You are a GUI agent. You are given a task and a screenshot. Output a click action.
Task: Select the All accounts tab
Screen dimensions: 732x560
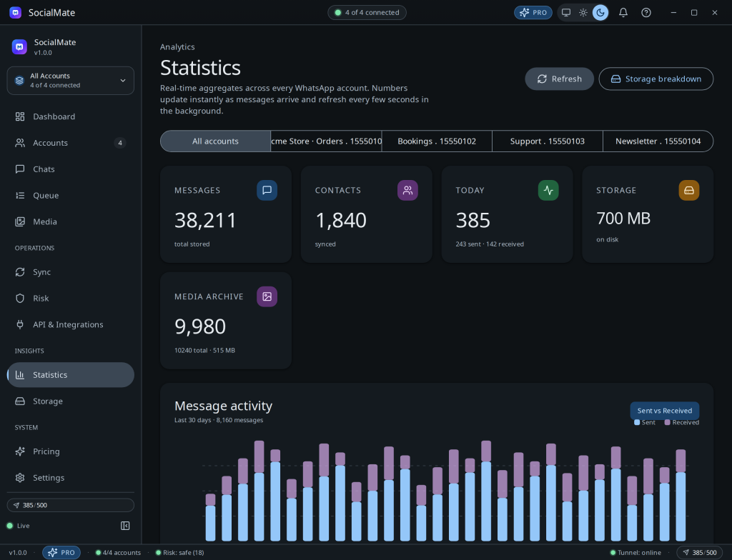point(215,141)
